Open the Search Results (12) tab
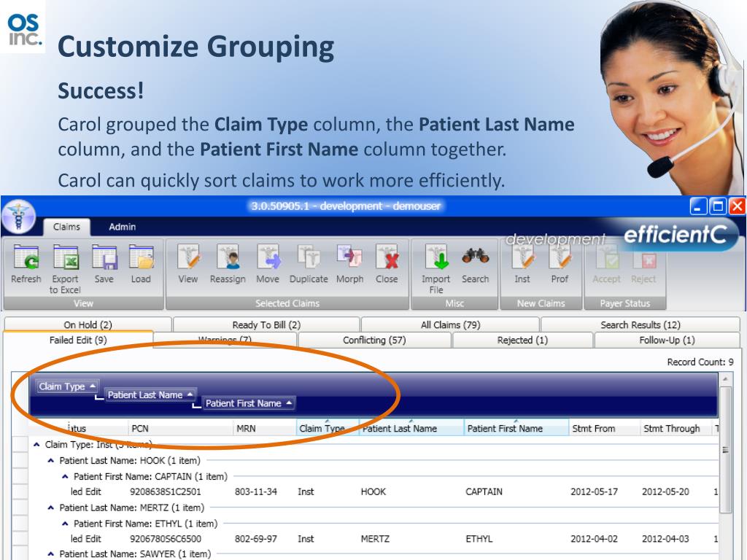This screenshot has width=747, height=560. pyautogui.click(x=640, y=324)
